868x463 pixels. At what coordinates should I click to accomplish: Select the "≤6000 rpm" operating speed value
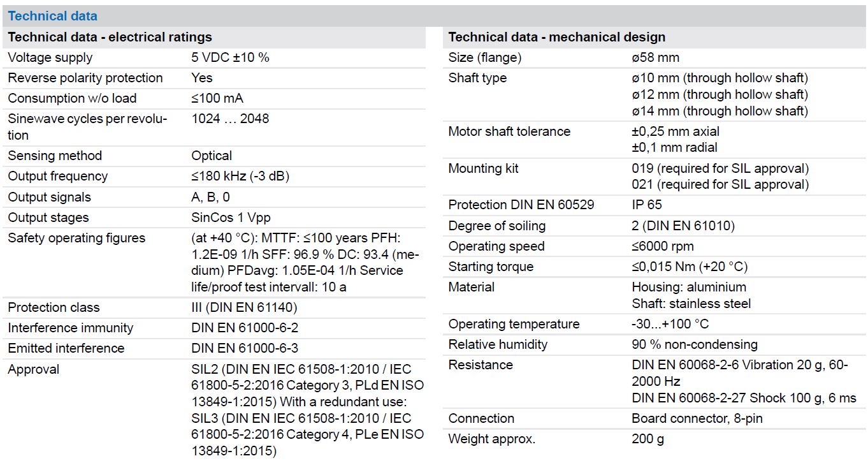click(x=663, y=246)
